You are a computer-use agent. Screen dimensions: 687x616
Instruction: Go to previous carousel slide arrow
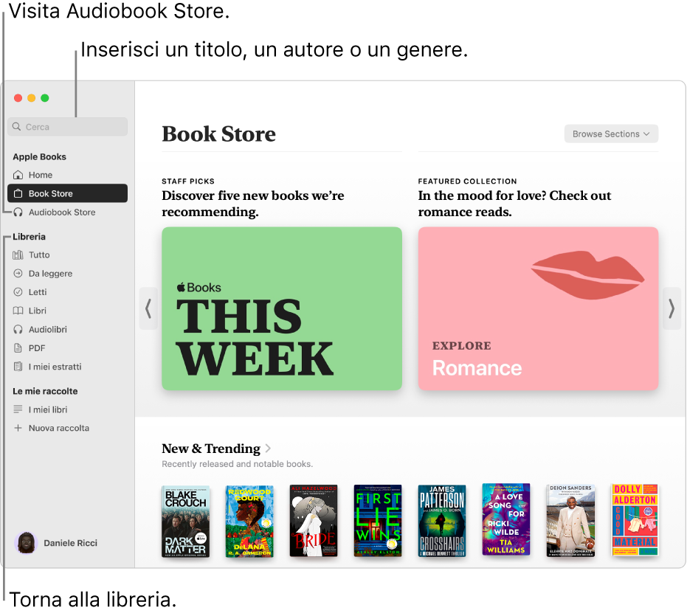point(148,308)
